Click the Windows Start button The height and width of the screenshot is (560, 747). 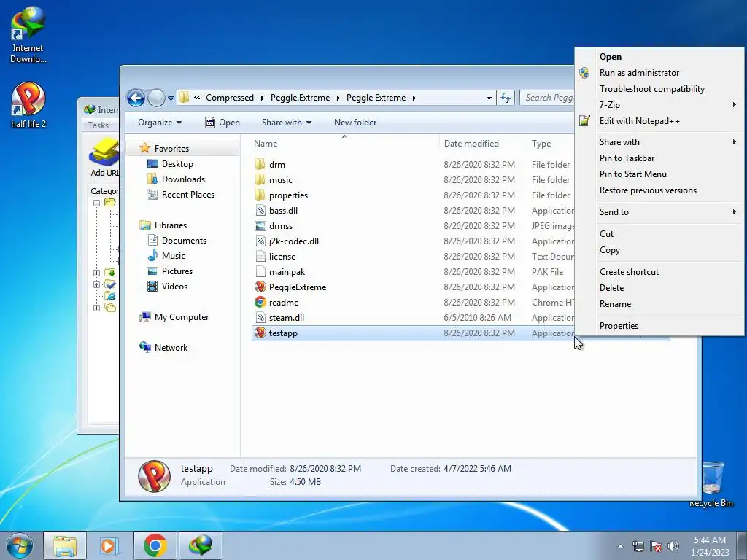pyautogui.click(x=20, y=545)
